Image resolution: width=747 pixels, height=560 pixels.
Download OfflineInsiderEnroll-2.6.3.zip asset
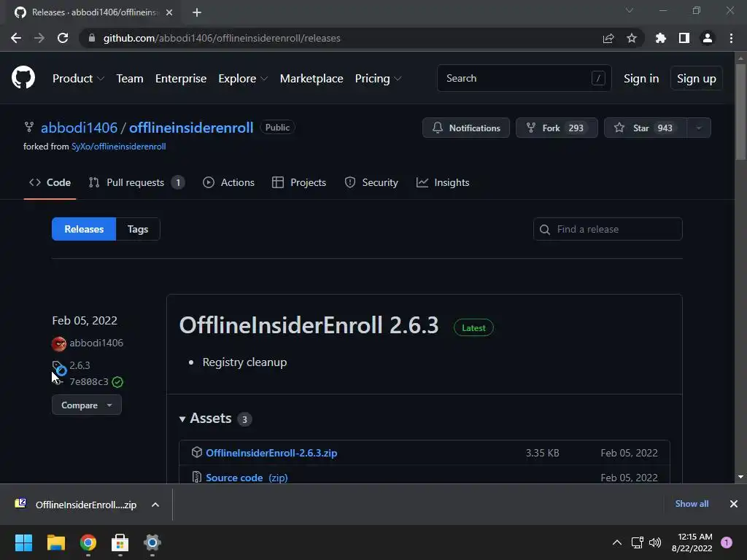click(x=271, y=453)
